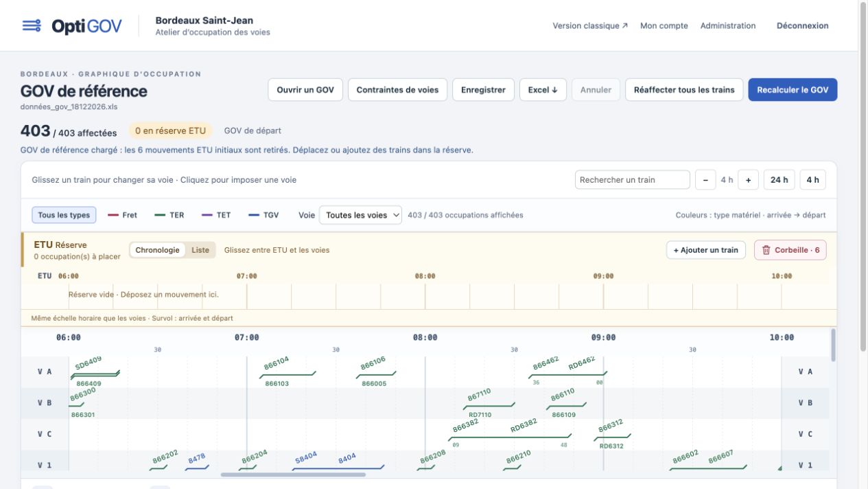Set time window to 24 h
868x489 pixels.
[x=779, y=180]
